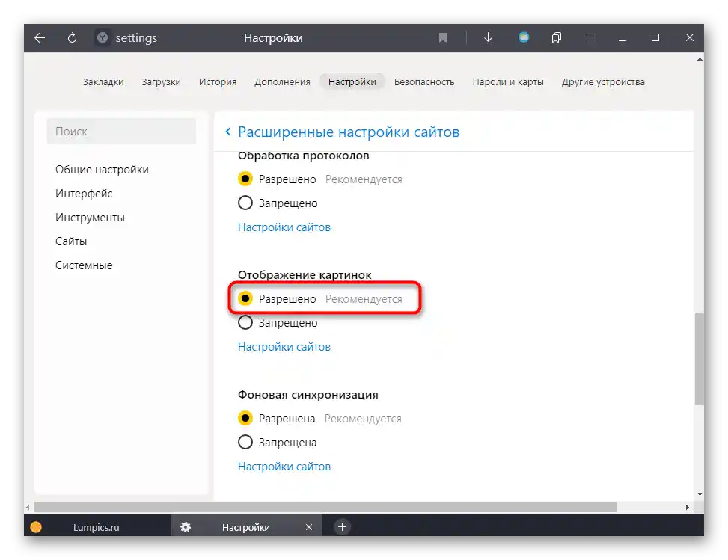The width and height of the screenshot is (728, 560).
Task: Click the horizontal scrollbar left arrow
Action: (x=28, y=508)
